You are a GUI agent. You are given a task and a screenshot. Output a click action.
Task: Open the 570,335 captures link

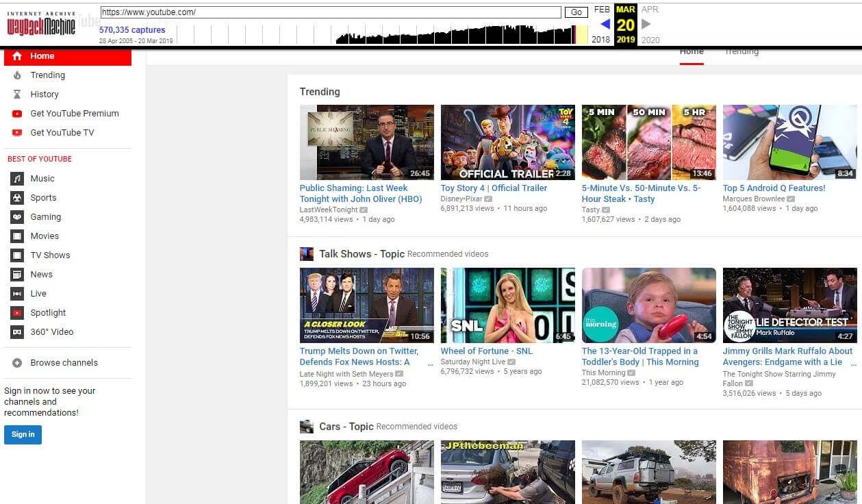click(132, 30)
